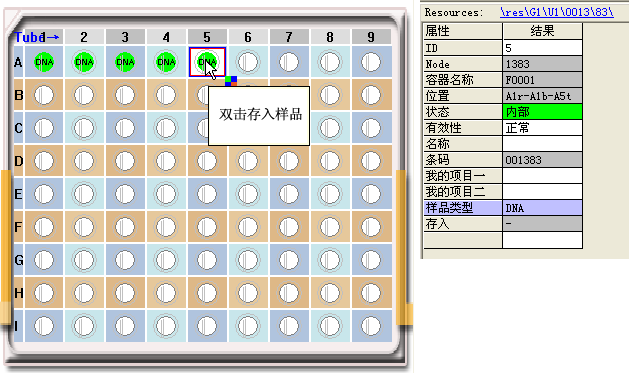Image resolution: width=639 pixels, height=373 pixels.
Task: Click column header 9
Action: (371, 37)
